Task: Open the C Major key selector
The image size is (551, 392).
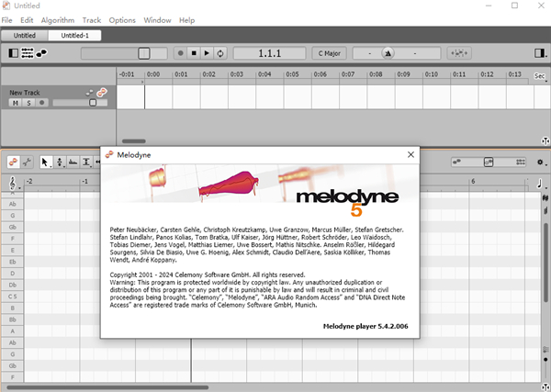Action: click(328, 53)
